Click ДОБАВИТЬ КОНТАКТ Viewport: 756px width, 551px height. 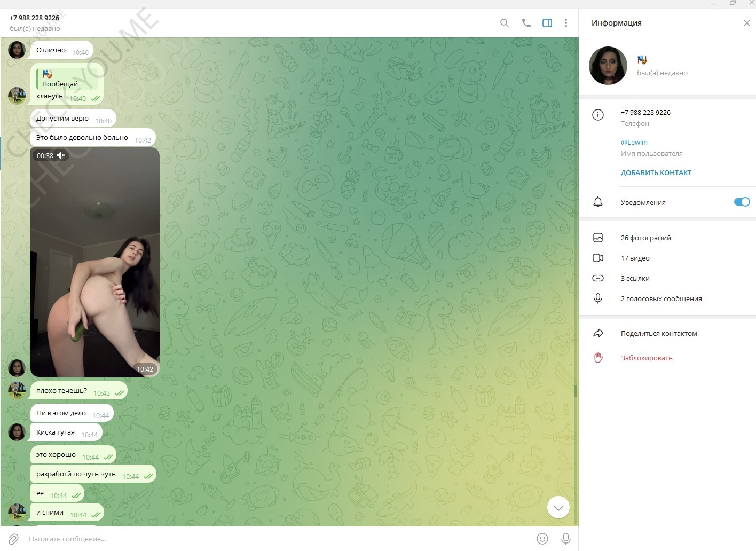656,173
